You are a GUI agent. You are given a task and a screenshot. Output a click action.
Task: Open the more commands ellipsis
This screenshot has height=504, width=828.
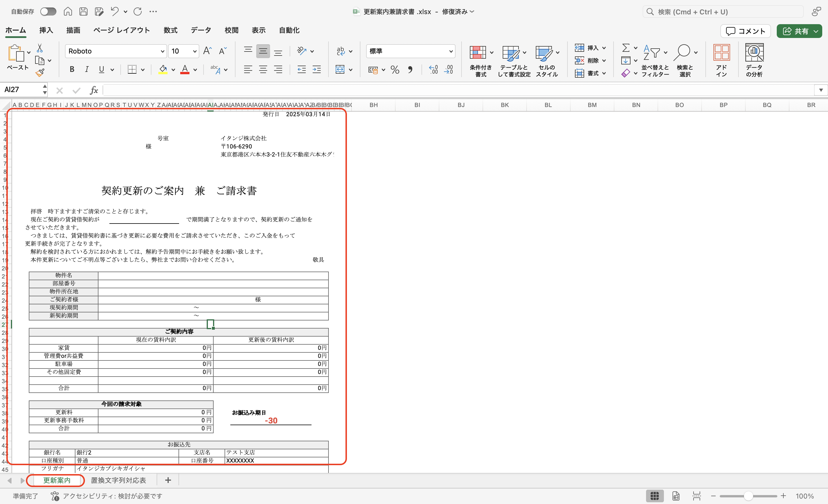point(153,12)
